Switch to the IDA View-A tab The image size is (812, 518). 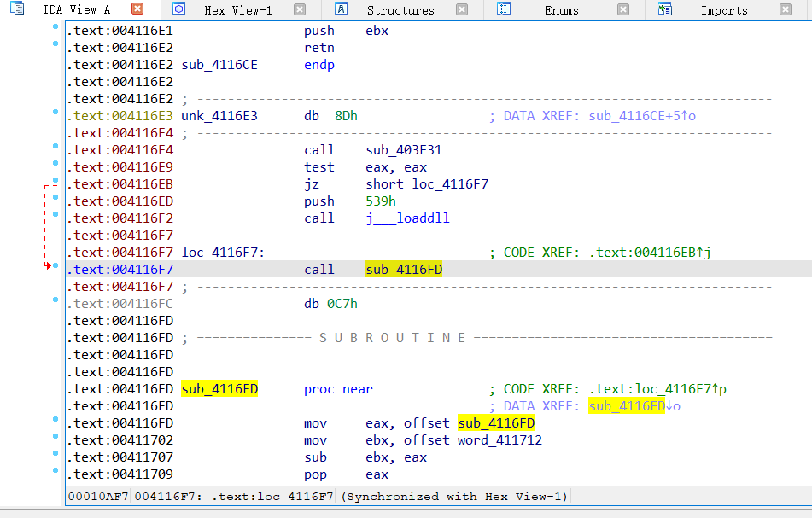coord(76,9)
